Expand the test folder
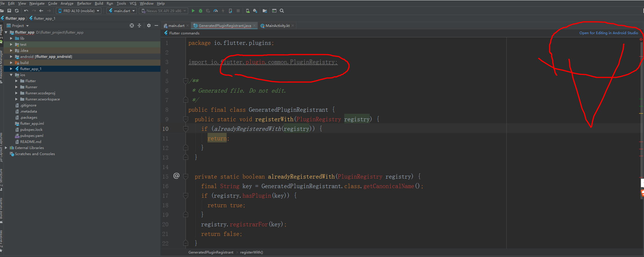This screenshot has height=257, width=644. click(x=11, y=44)
